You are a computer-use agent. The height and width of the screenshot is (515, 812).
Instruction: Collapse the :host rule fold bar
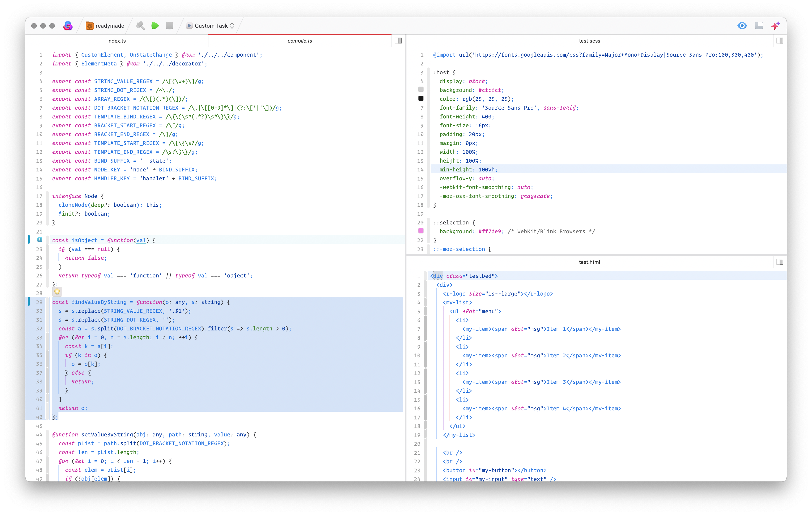coord(428,138)
